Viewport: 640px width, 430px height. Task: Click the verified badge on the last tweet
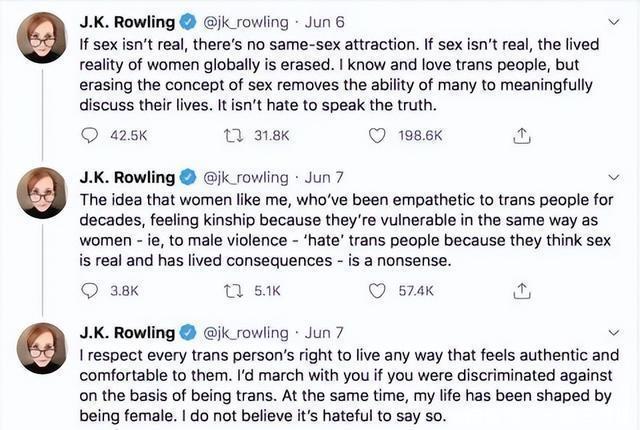pos(187,333)
